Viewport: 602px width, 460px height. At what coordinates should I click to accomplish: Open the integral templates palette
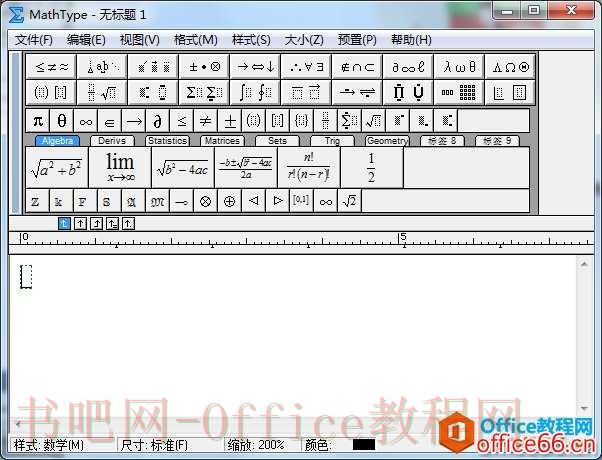(x=255, y=92)
